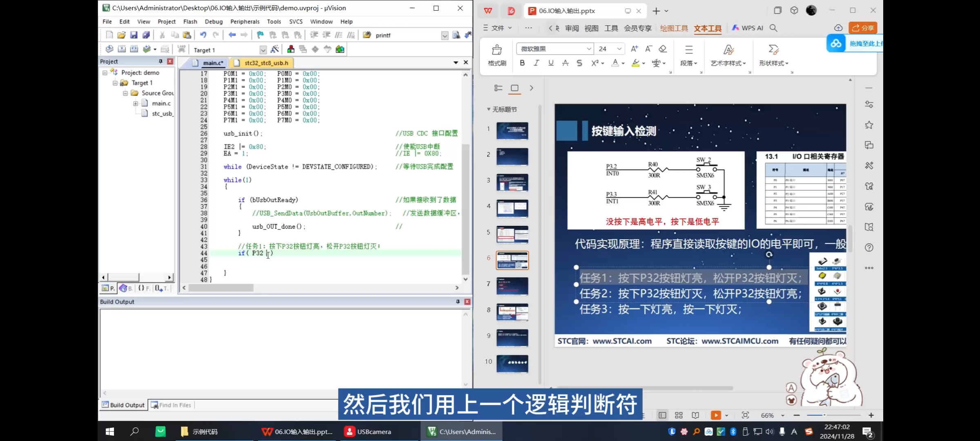Viewport: 980px width, 441px height.
Task: Open the Target 1 dropdown
Action: [x=263, y=50]
